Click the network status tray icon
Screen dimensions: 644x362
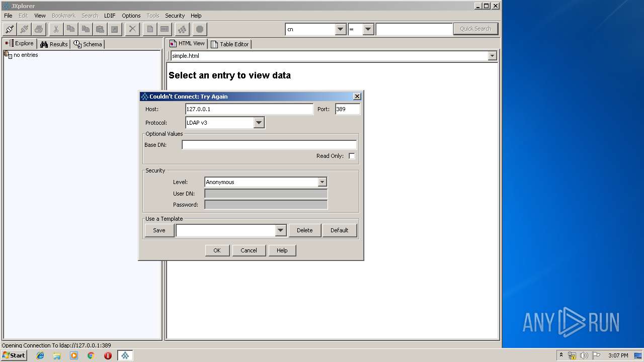[572, 355]
